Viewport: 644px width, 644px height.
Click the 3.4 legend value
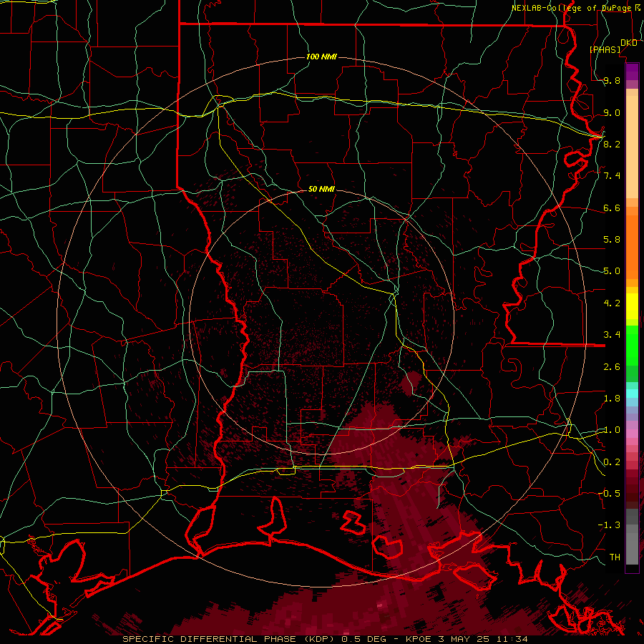[612, 335]
